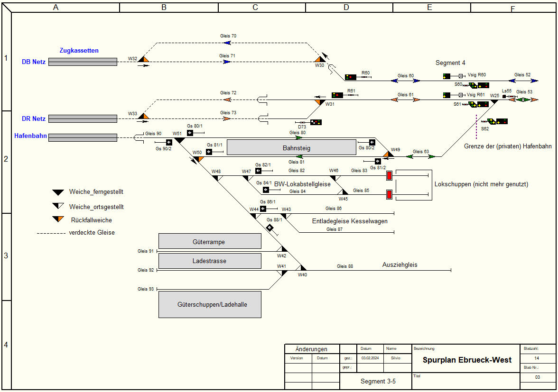
Task: Click the W40 switch near Ausziehgleis
Action: 302,268
